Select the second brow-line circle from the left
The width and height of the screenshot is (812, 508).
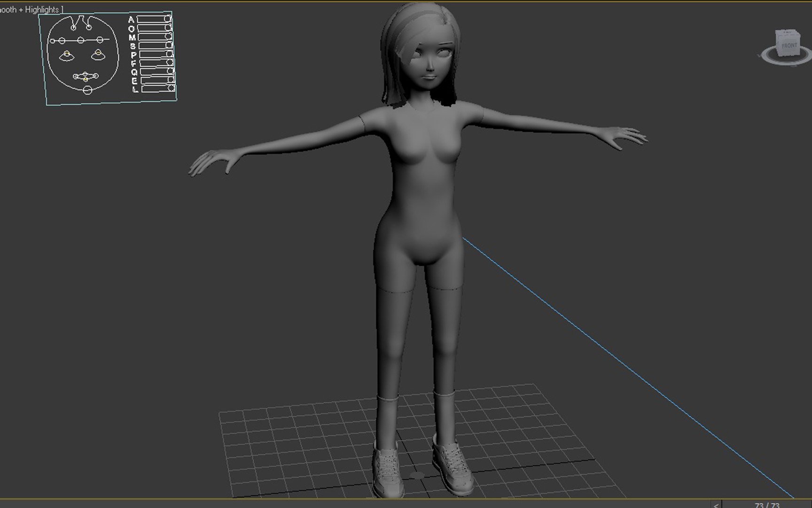[x=62, y=40]
